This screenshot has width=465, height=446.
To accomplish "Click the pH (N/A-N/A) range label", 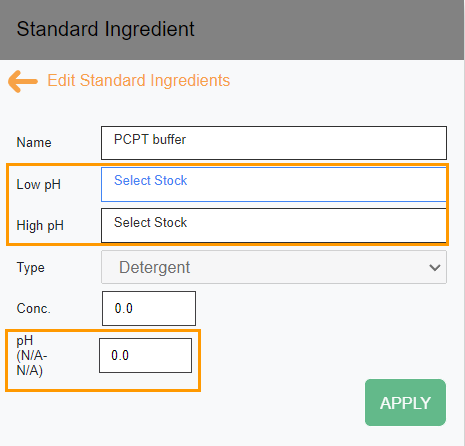I will click(32, 356).
